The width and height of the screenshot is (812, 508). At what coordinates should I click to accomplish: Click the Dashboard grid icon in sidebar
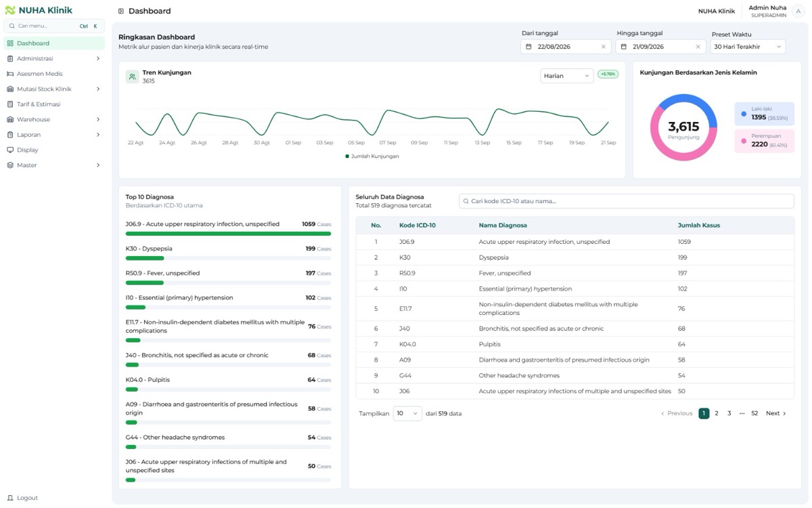coord(10,43)
